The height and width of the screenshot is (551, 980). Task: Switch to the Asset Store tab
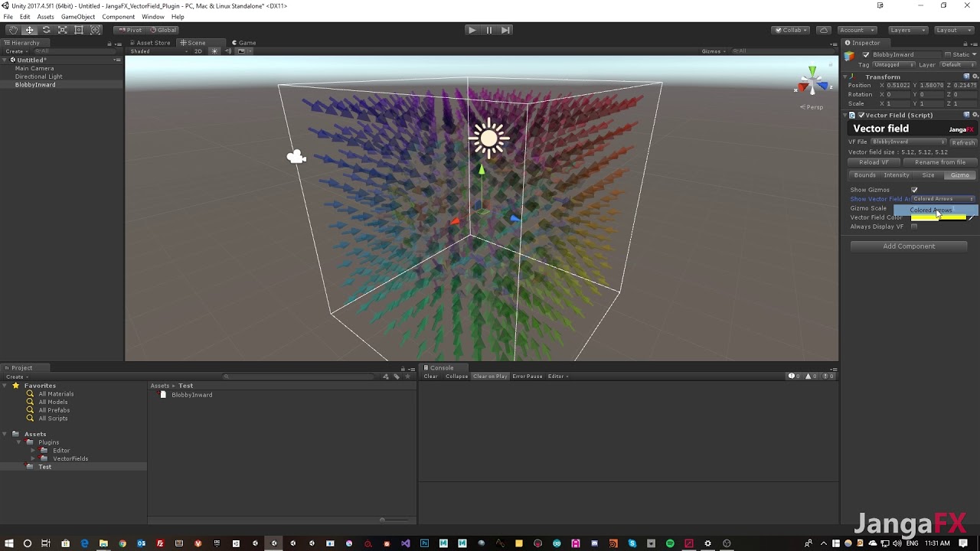(150, 43)
